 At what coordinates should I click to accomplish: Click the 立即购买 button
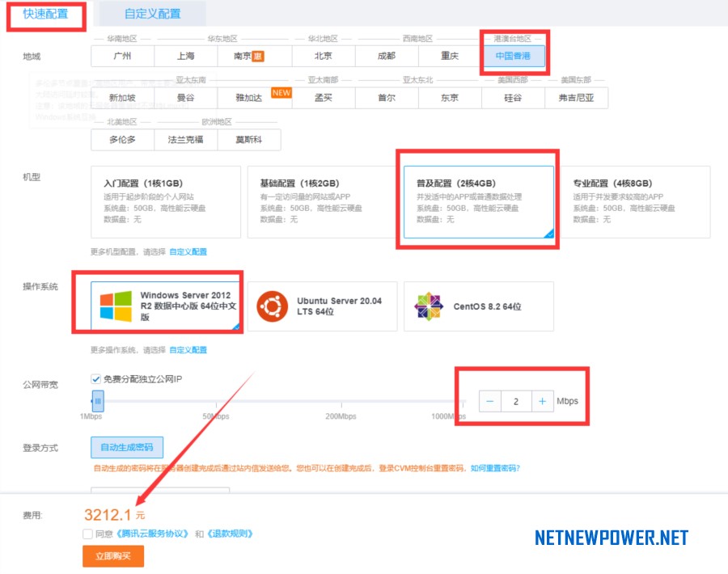[x=113, y=556]
